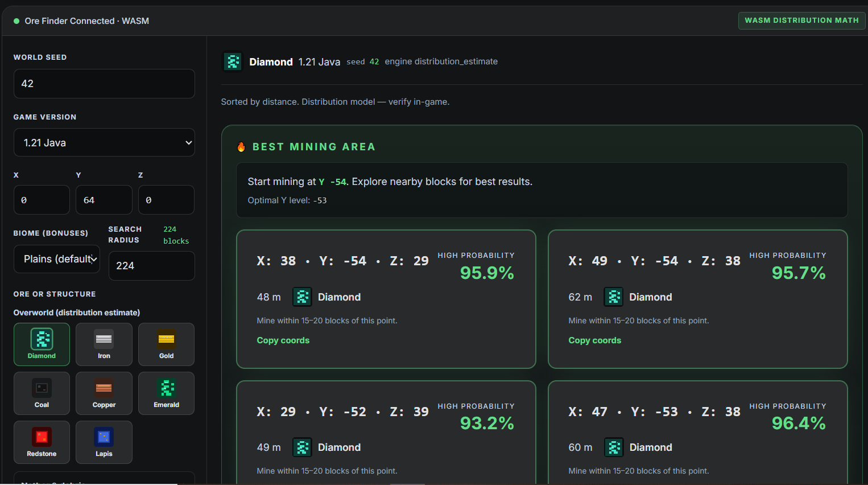This screenshot has height=485, width=868.
Task: Focus the X coordinate field
Action: click(x=42, y=200)
